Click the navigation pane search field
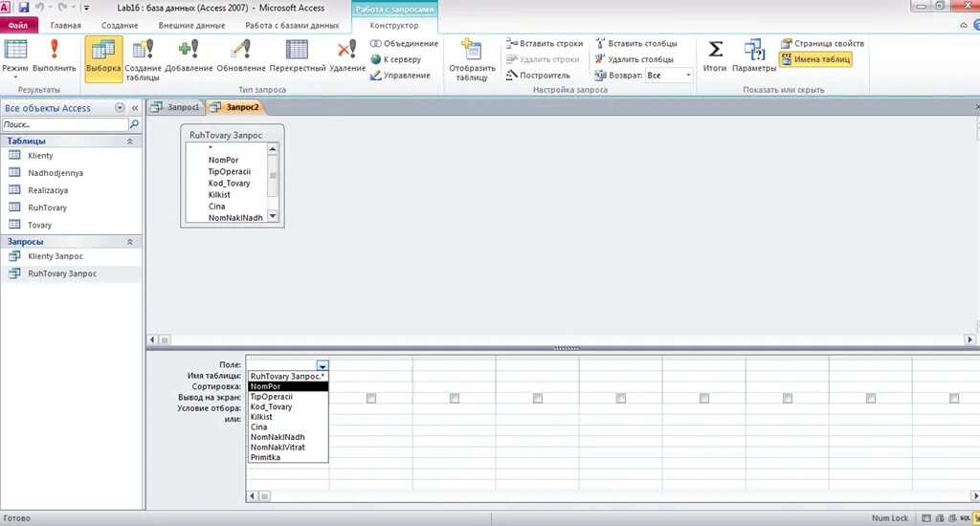Viewport: 980px width, 526px height. (65, 124)
